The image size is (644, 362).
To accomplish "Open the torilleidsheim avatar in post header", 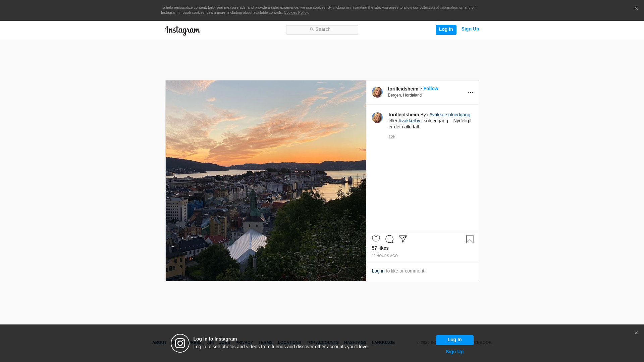I will tap(377, 92).
